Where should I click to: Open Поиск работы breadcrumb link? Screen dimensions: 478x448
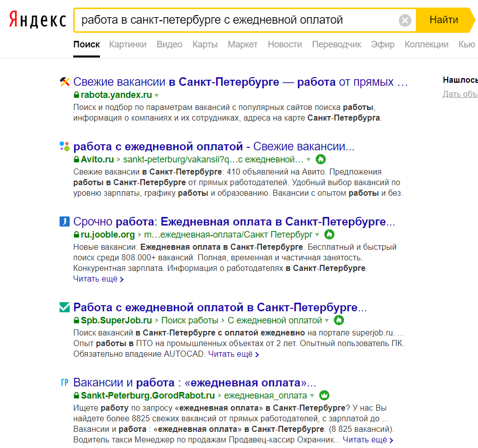tap(190, 320)
